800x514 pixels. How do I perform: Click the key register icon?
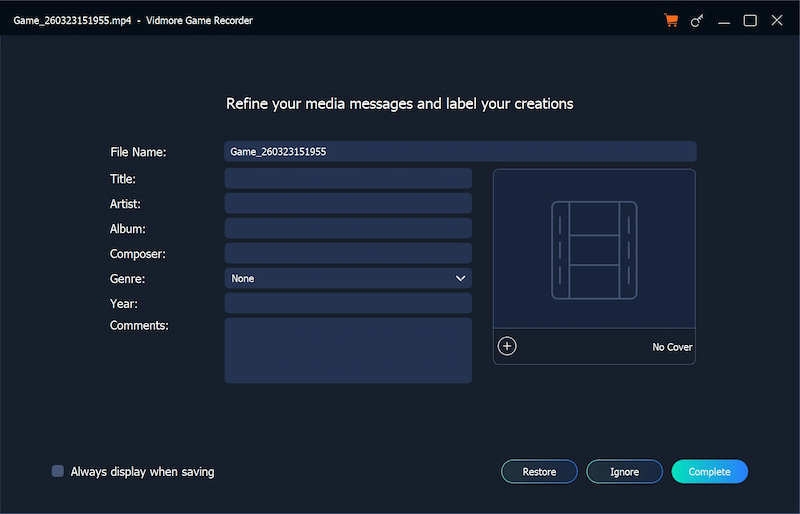point(697,21)
